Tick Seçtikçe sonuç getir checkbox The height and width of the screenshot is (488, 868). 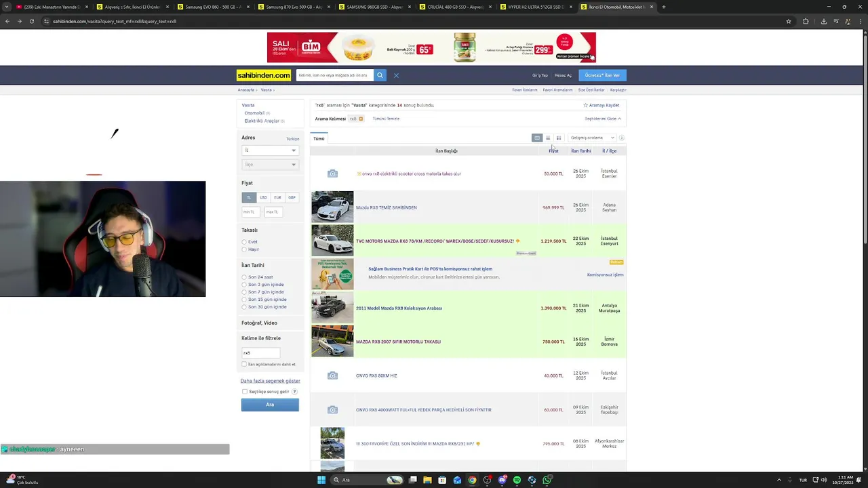245,392
